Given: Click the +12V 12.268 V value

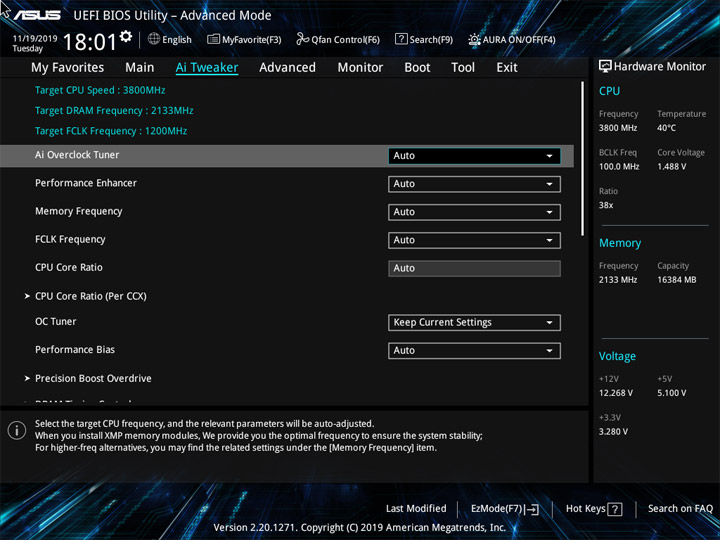Looking at the screenshot, I should coord(616,393).
